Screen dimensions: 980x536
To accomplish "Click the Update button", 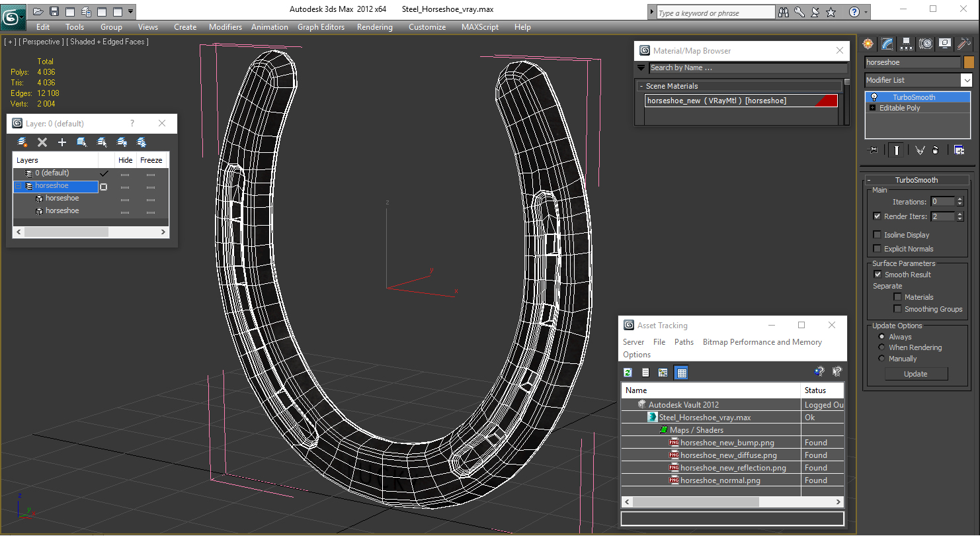I will tap(916, 374).
